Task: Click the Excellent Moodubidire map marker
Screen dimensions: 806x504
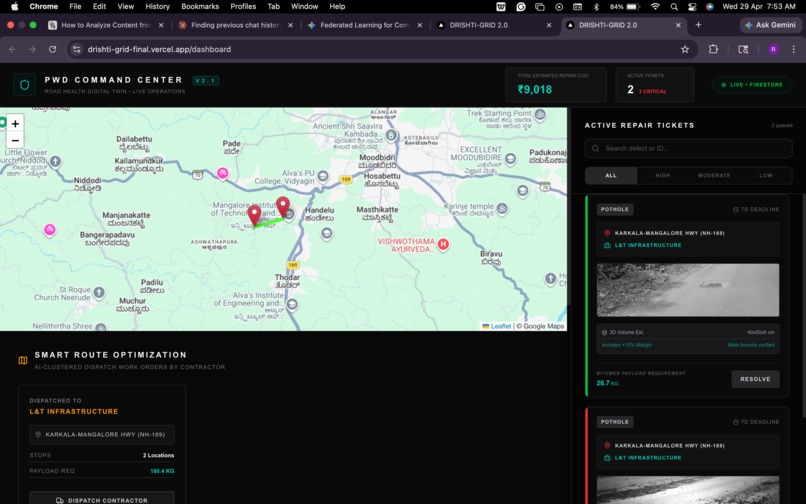Action: point(510,159)
